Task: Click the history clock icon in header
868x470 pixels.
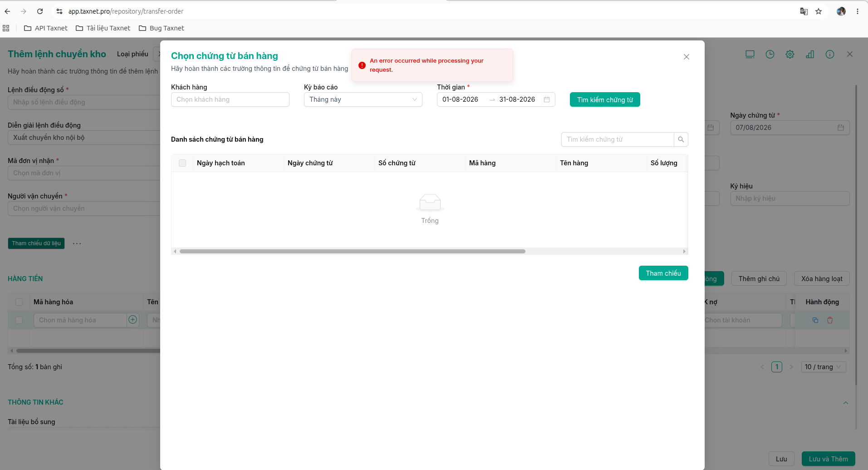Action: (770, 54)
